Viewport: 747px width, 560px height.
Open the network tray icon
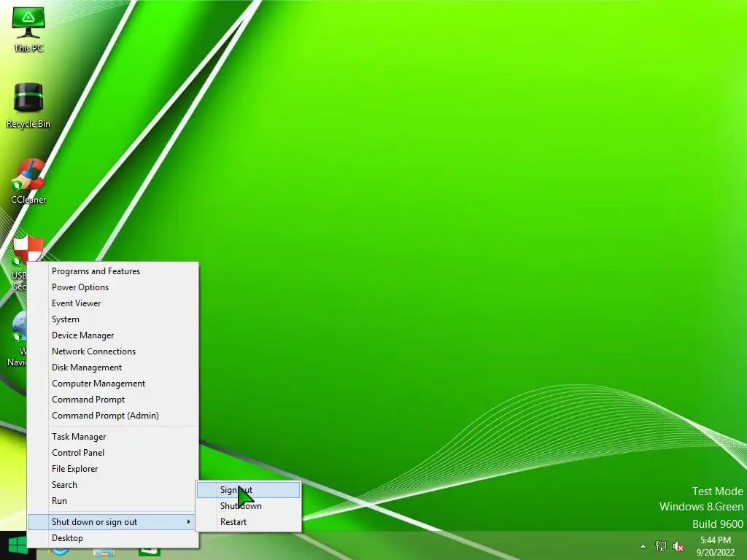point(661,546)
